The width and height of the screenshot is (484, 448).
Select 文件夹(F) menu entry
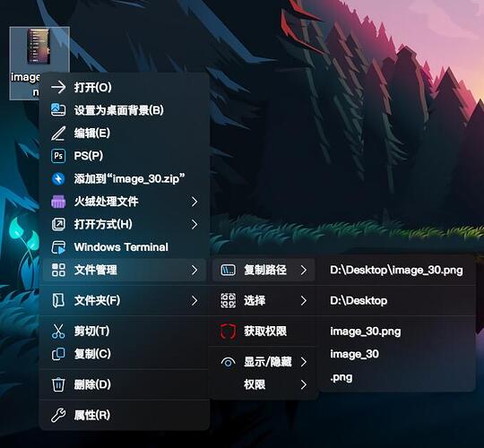125,300
